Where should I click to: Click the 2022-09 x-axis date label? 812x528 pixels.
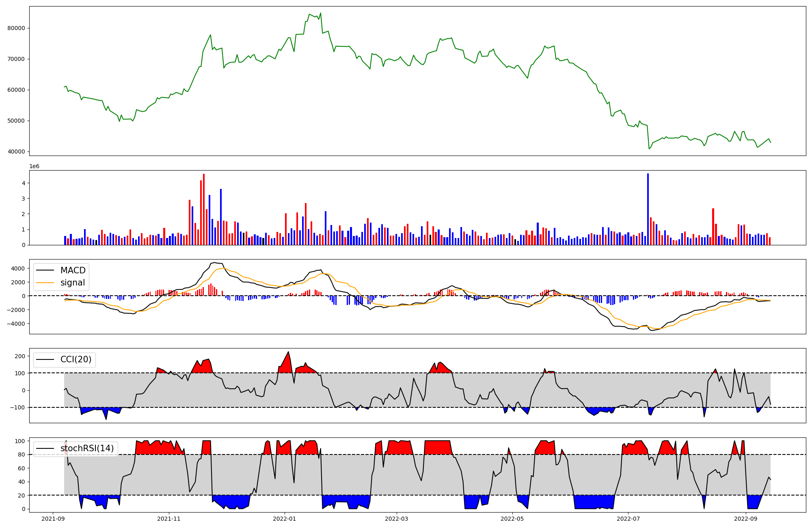[x=746, y=519]
